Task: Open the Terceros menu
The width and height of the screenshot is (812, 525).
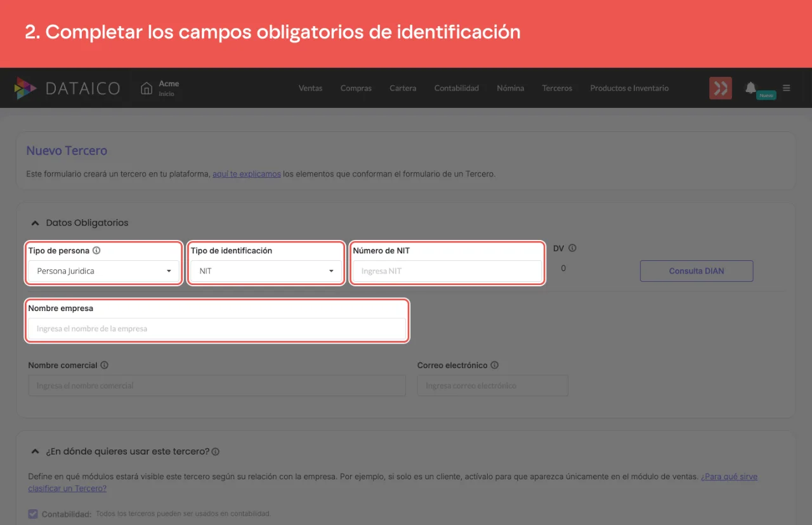Action: coord(557,88)
